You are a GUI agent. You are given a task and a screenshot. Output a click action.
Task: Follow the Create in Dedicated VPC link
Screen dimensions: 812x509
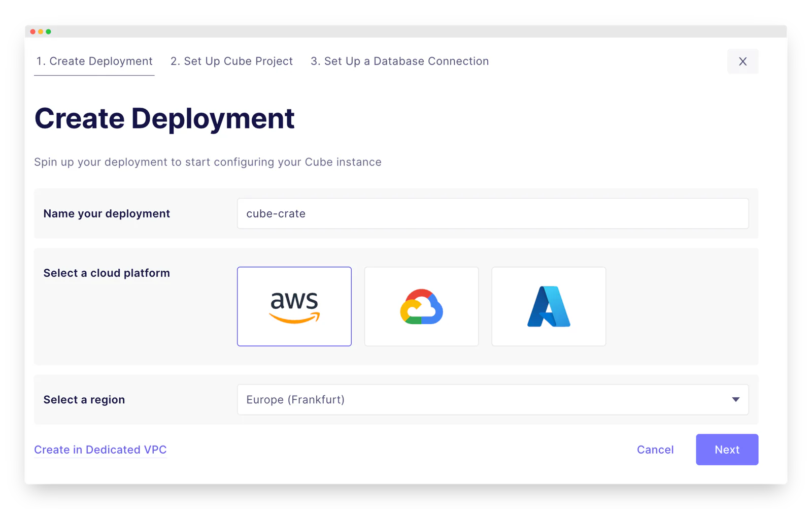(x=100, y=450)
